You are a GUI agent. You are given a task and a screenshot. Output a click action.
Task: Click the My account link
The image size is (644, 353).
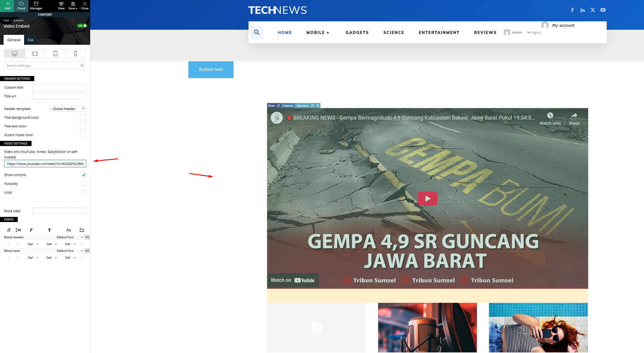563,26
